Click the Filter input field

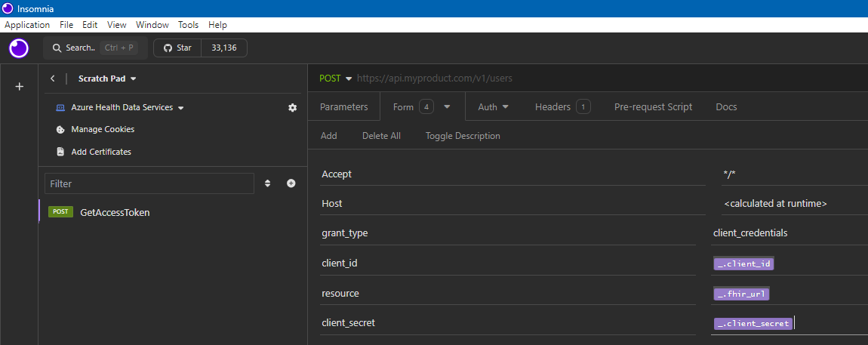pyautogui.click(x=149, y=183)
